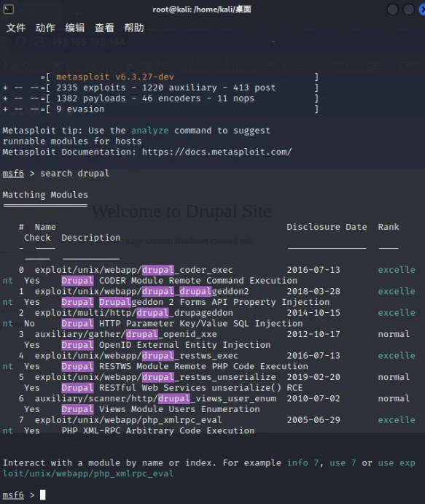The height and width of the screenshot is (504, 425).
Task: Click the 'Name' column header
Action: tap(45, 227)
